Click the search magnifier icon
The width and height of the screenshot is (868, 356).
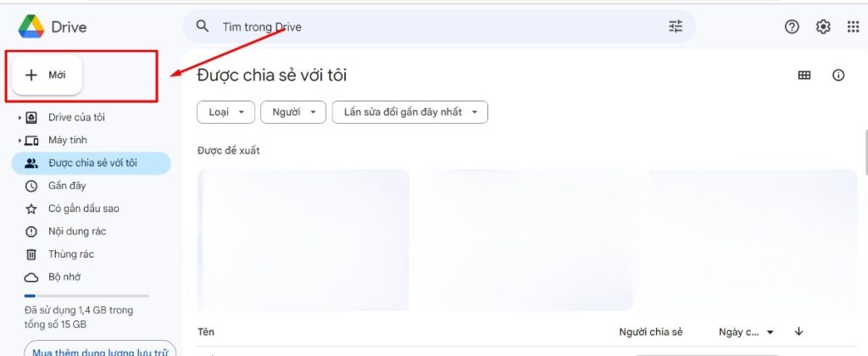(x=203, y=26)
